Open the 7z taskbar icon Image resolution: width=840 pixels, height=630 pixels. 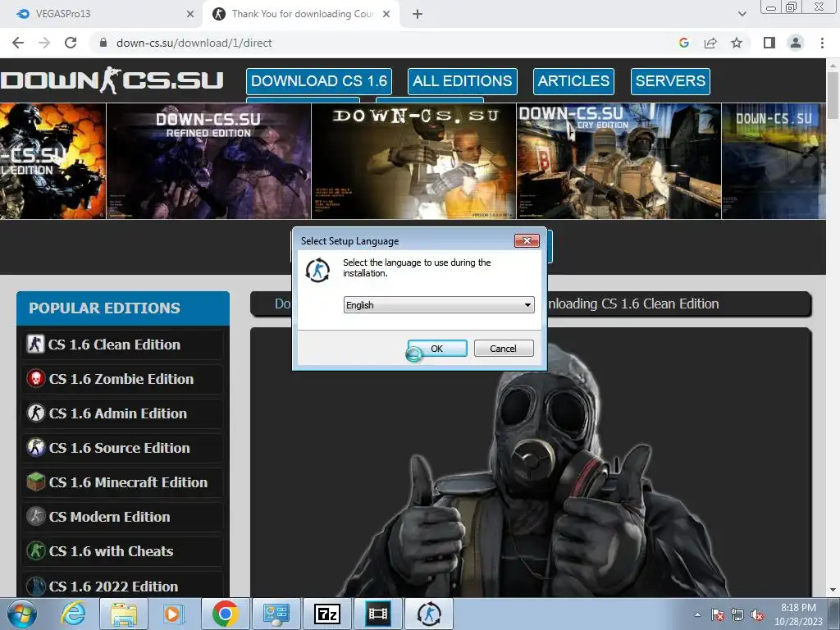[327, 614]
